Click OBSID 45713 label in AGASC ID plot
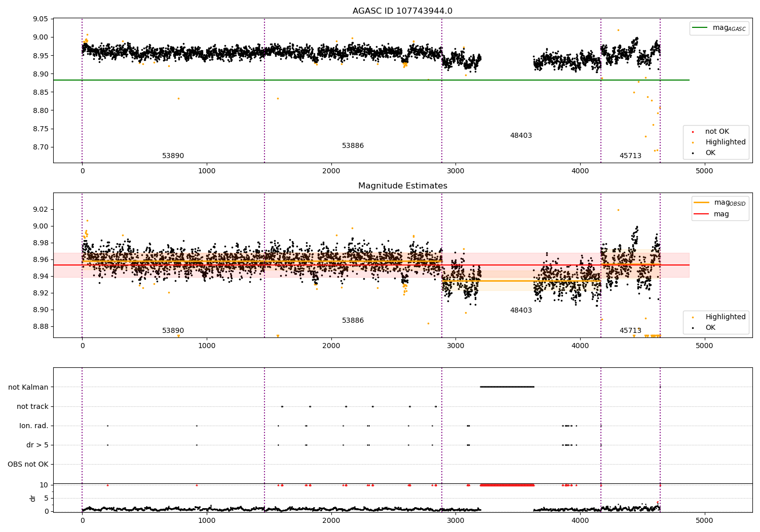The image size is (760, 532). pos(630,156)
